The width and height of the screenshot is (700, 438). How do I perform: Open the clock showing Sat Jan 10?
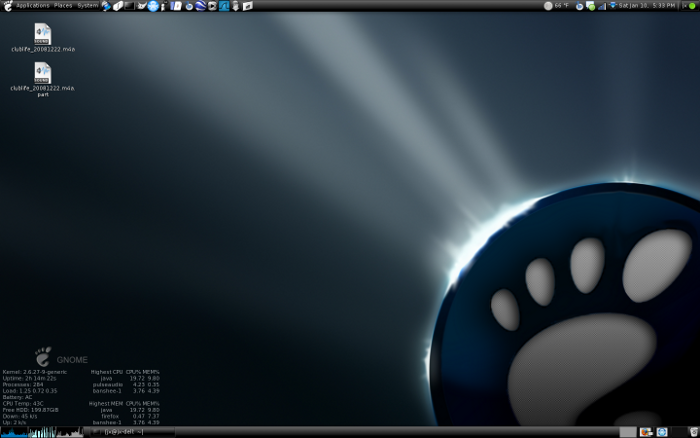click(646, 6)
